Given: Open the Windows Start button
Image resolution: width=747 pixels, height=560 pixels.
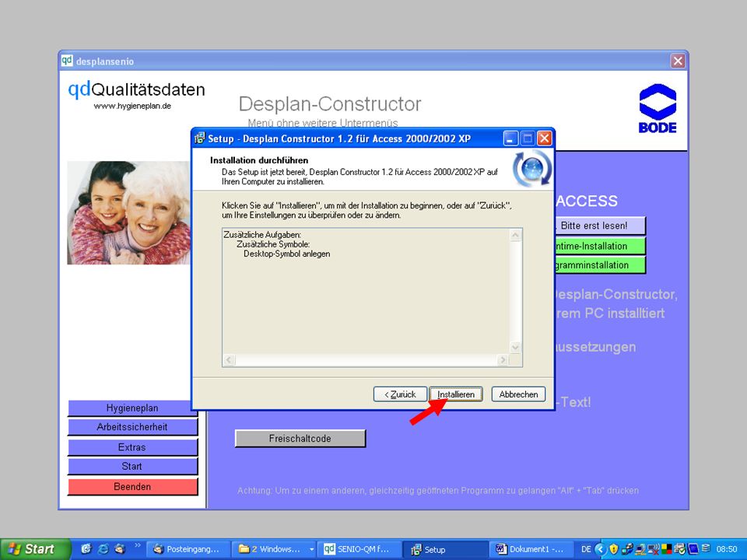Looking at the screenshot, I should [x=35, y=549].
